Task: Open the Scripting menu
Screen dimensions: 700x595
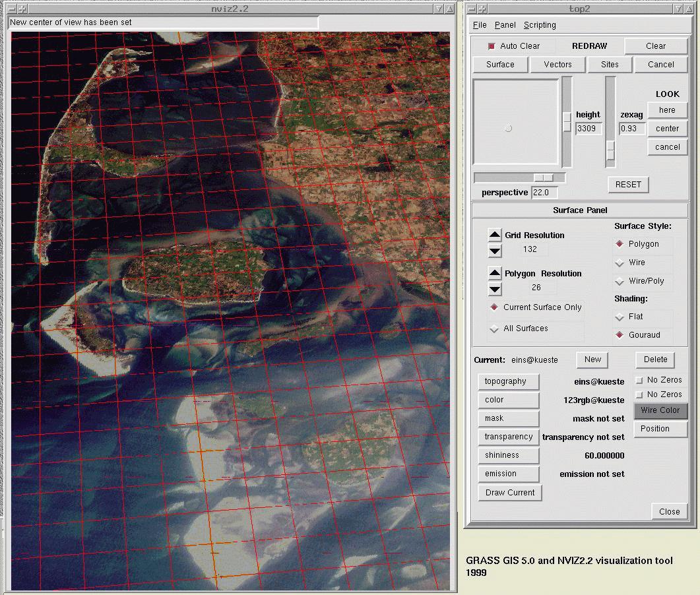Action: tap(539, 25)
